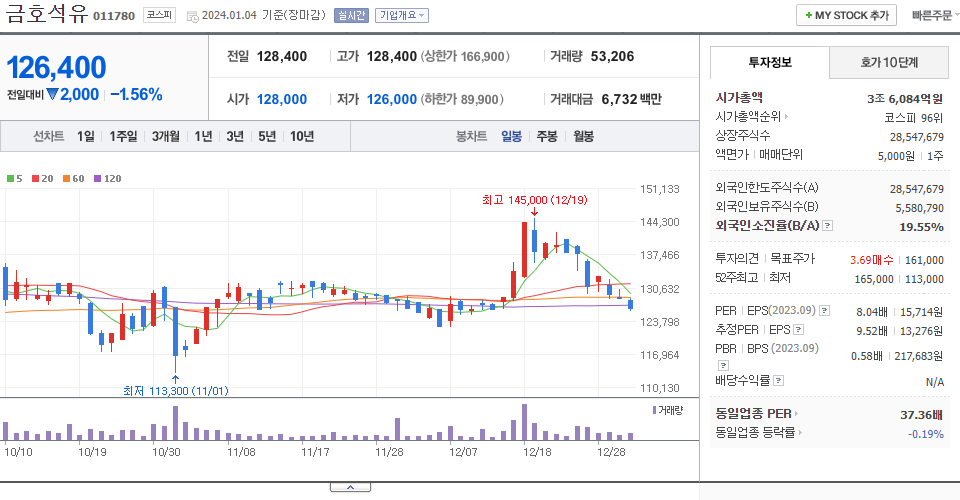Screen dimensions: 960x500
Task: Switch to 월봉 candle chart
Action: 583,136
